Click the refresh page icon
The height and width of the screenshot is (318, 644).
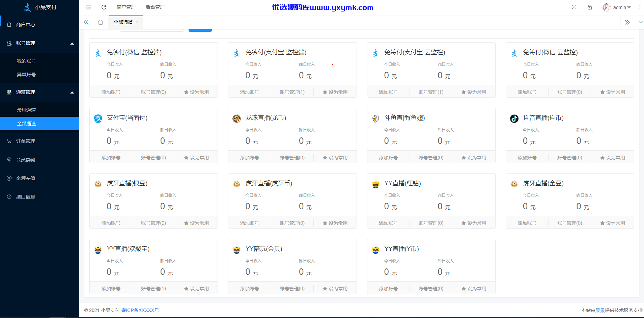coord(104,7)
